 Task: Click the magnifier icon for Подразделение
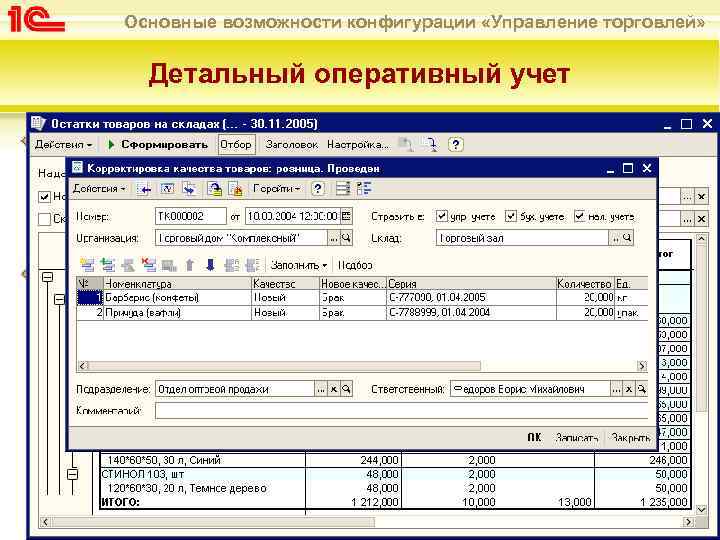point(347,389)
